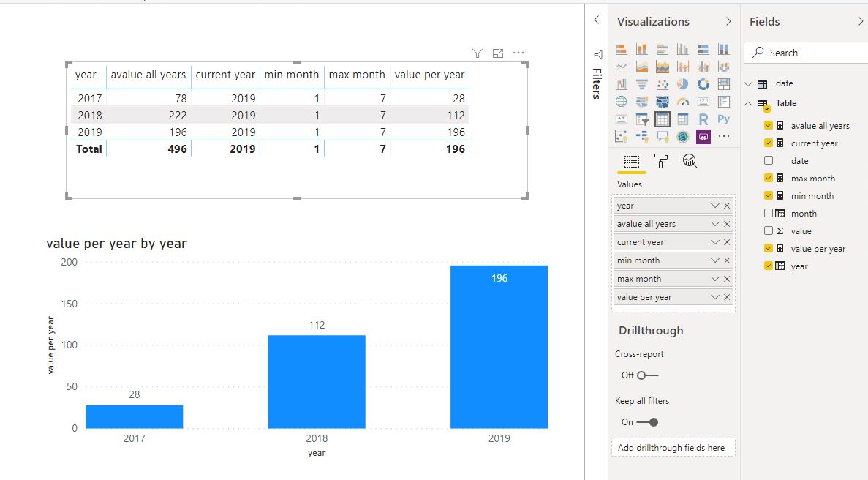Select the Waterfall chart visual
This screenshot has width=868, height=480.
[x=621, y=84]
